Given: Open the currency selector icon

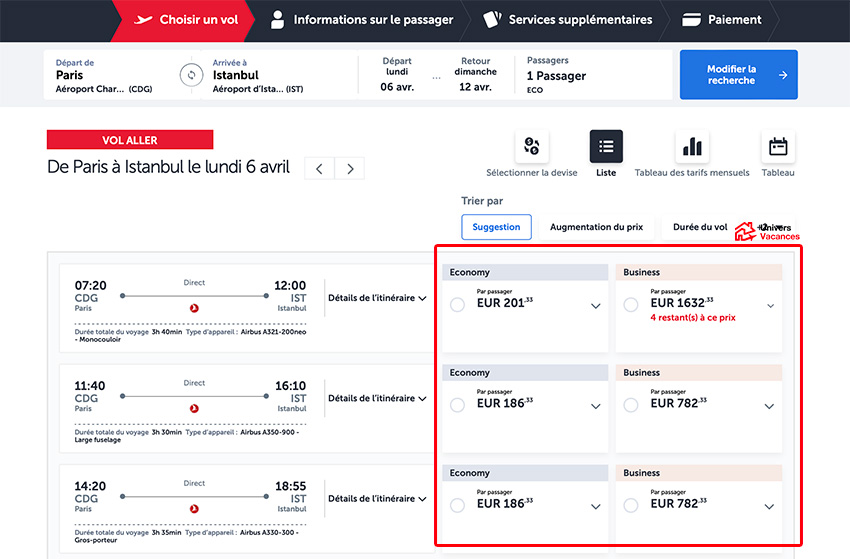Looking at the screenshot, I should tap(531, 147).
